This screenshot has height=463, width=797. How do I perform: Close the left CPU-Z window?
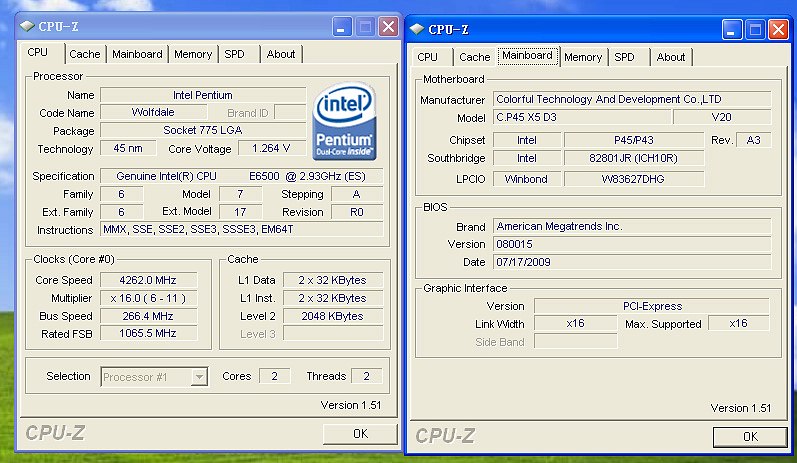(388, 26)
